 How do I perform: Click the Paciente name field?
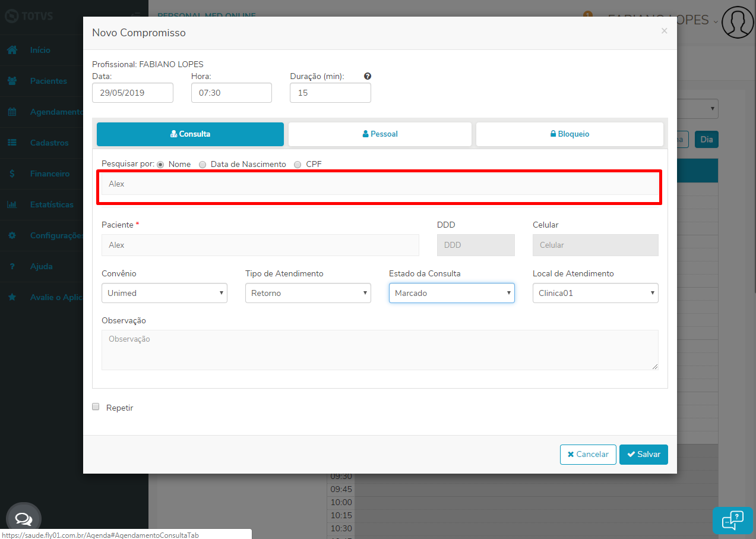pos(260,245)
